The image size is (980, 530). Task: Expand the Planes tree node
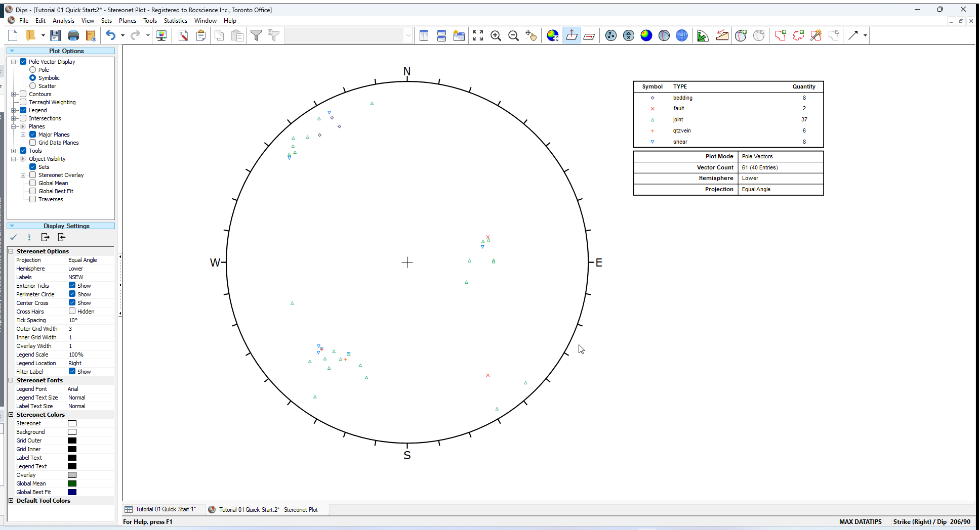[x=14, y=126]
